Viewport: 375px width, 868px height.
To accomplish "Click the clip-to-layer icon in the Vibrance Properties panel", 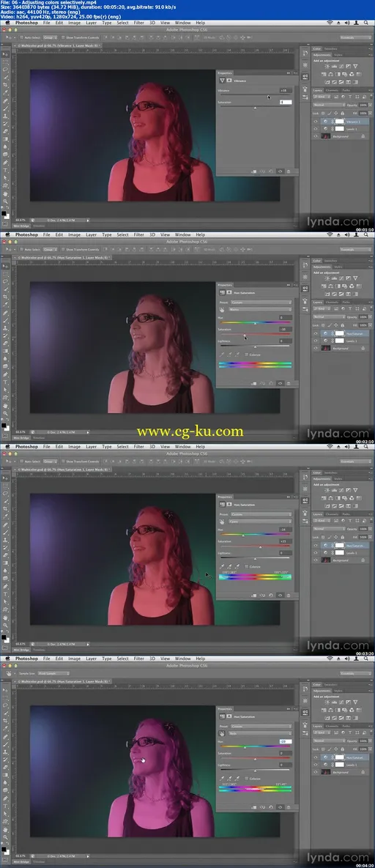I will coord(253,171).
